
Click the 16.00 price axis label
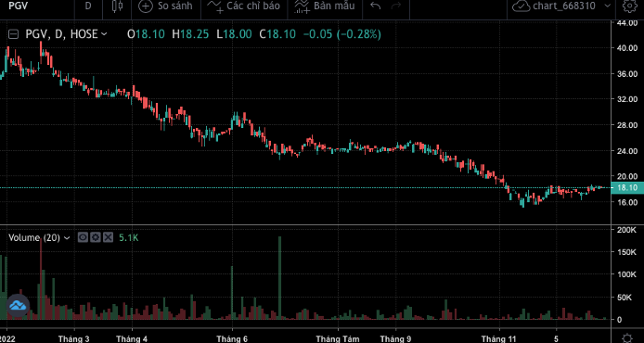click(626, 202)
